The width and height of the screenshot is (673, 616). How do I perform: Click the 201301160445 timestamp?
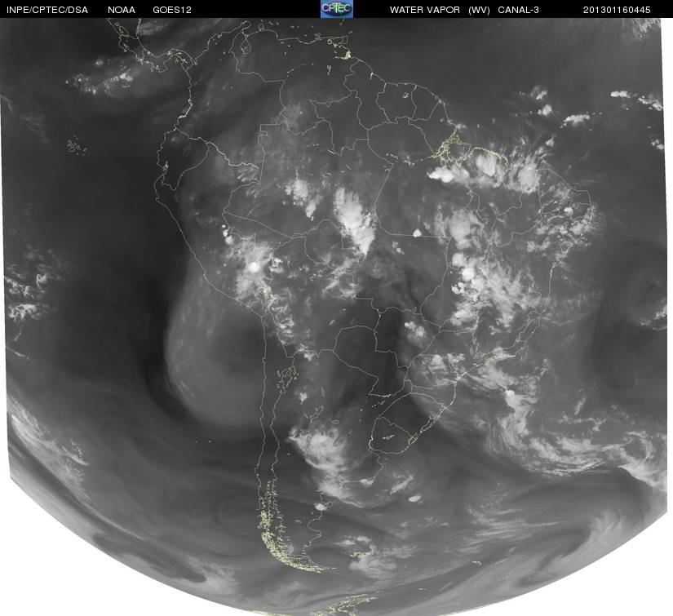coord(617,10)
